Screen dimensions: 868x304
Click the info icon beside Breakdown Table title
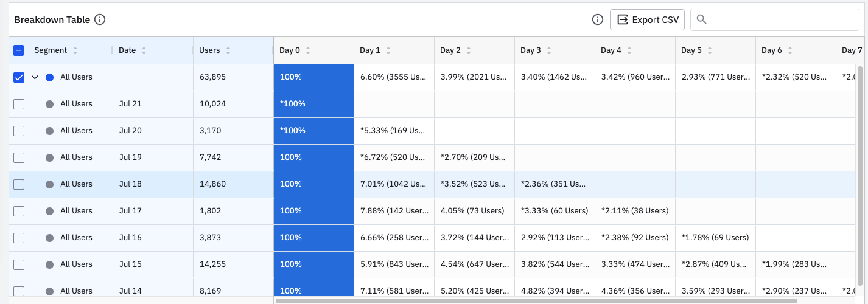[x=100, y=20]
